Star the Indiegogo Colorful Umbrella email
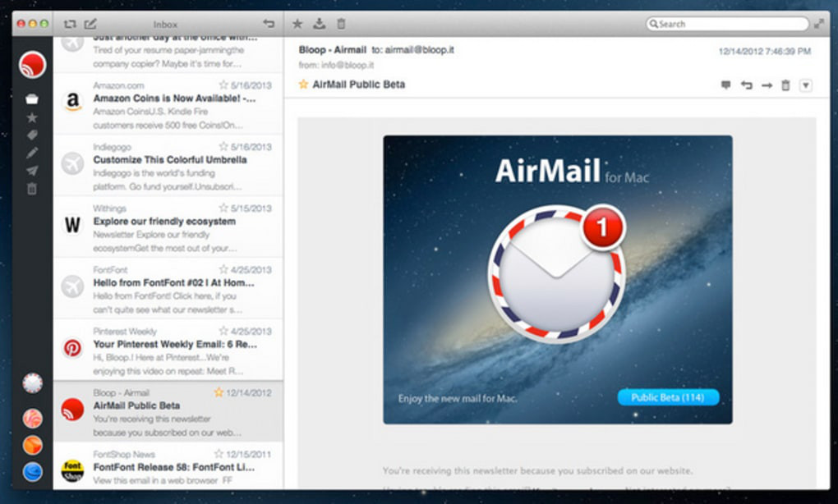 click(x=223, y=146)
